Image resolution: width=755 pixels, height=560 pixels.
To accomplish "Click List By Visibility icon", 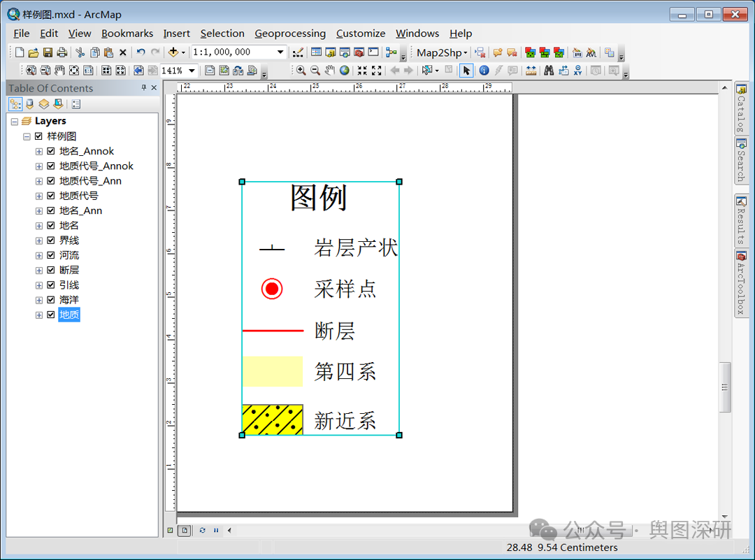I will 44,104.
